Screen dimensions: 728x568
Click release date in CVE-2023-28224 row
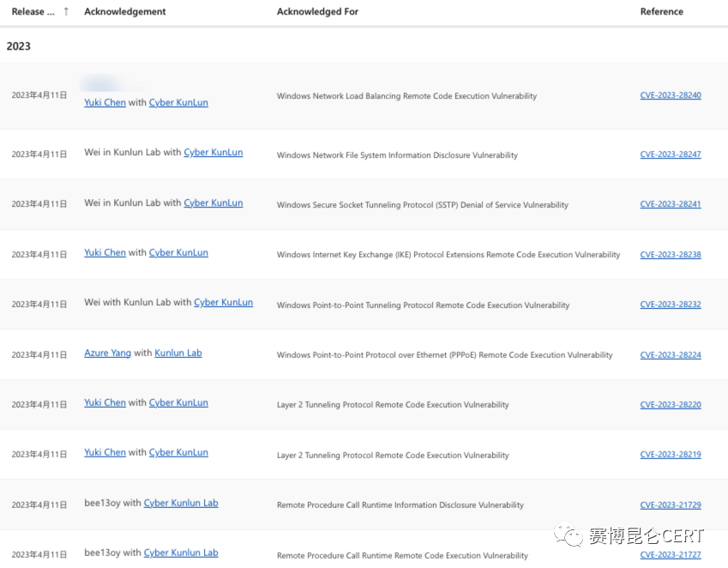point(39,355)
